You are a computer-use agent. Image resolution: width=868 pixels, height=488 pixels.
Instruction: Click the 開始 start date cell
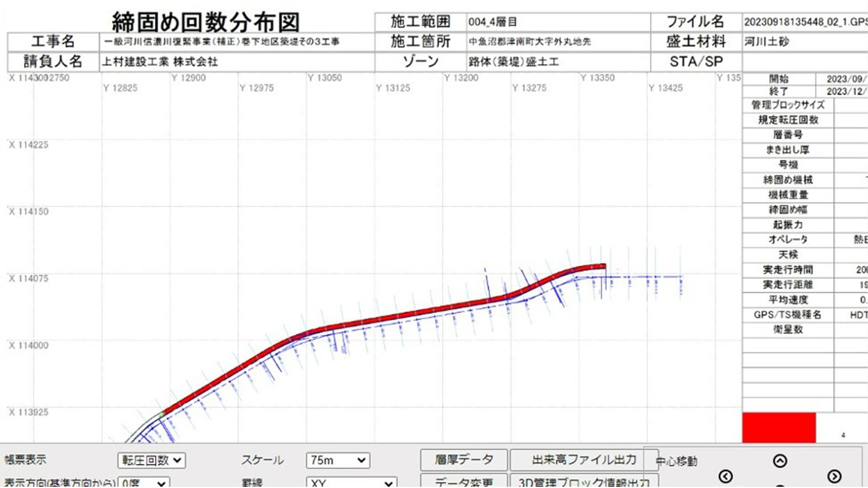pyautogui.click(x=841, y=79)
